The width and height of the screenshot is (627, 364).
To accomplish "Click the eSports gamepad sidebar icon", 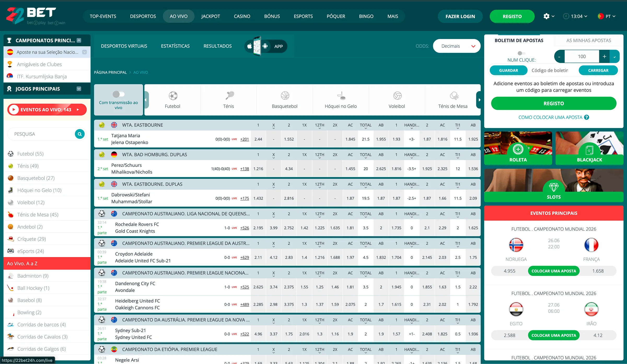I will 11,251.
